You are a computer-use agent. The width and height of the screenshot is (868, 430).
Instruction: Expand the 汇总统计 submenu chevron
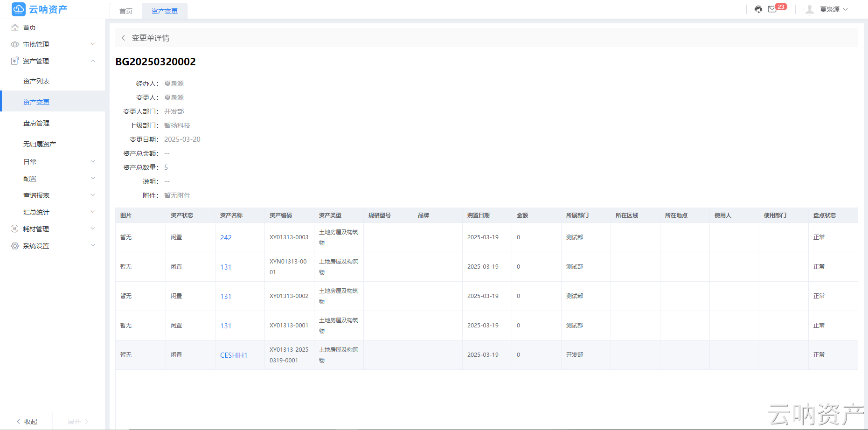93,212
